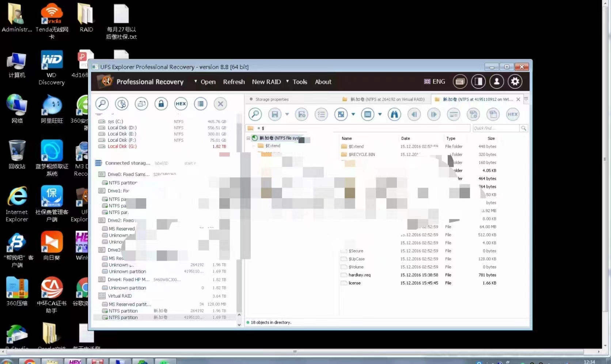Image resolution: width=611 pixels, height=364 pixels.
Task: Click the floppy-with-gear icon in file toolbar
Action: [302, 114]
